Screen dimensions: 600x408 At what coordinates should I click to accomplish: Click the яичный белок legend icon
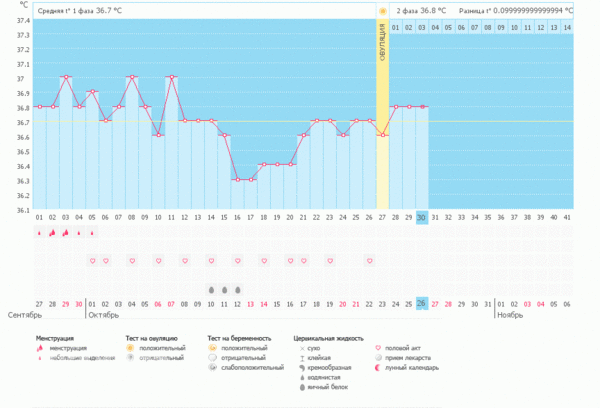(302, 386)
